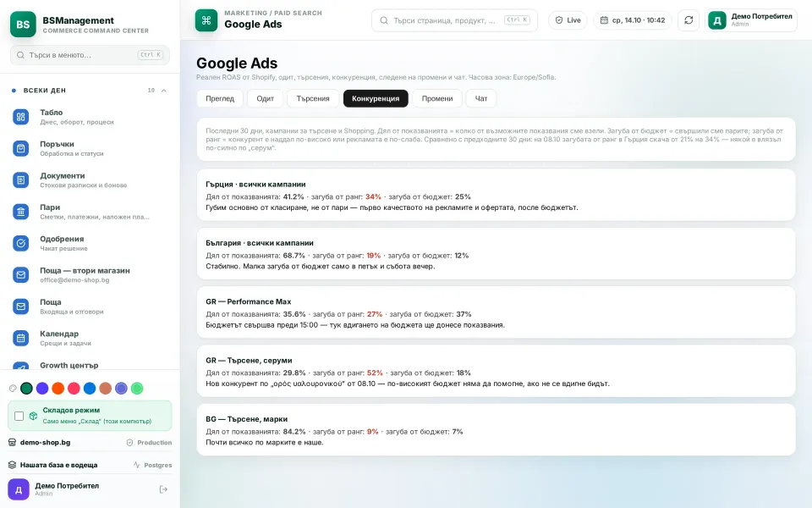Choose the purple theme color swatch
The height and width of the screenshot is (508, 812).
tap(42, 389)
